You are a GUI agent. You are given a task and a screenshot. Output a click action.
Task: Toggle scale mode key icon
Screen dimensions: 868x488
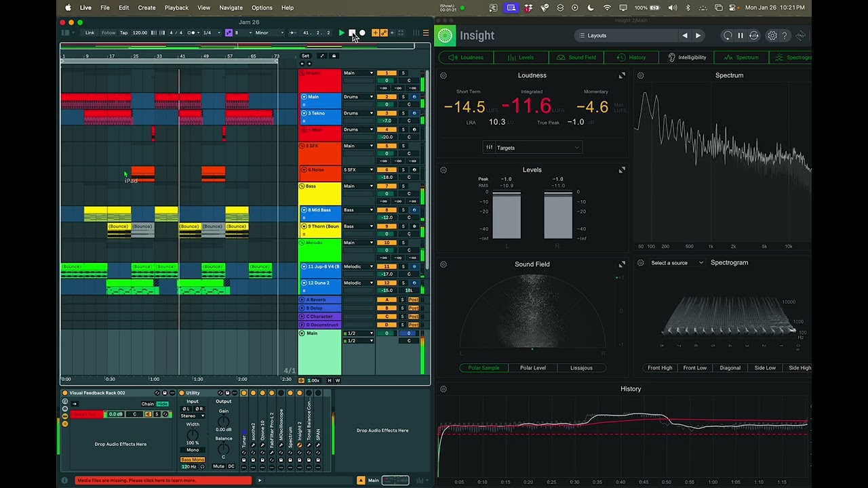click(229, 33)
